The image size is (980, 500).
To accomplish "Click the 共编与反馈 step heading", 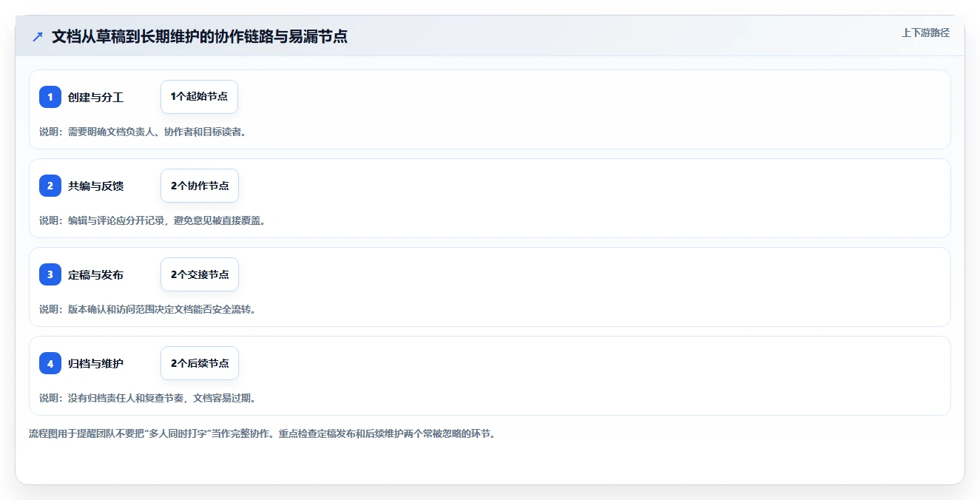I will (x=95, y=186).
